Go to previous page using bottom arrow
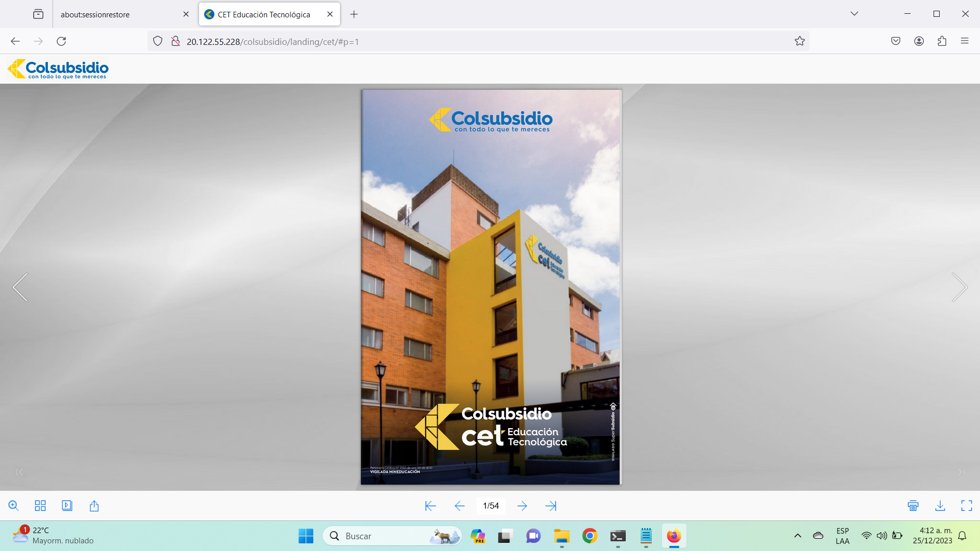980x551 pixels. (459, 506)
